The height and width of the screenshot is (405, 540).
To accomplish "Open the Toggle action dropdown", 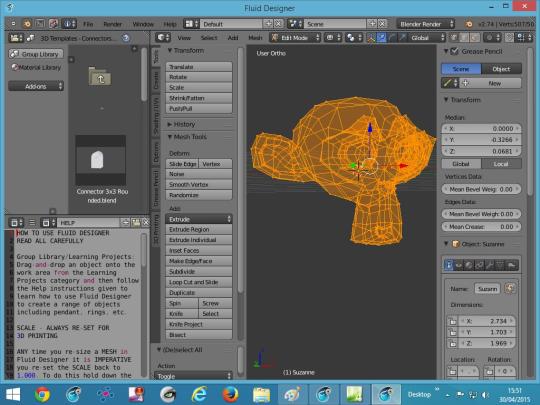I will (x=194, y=376).
